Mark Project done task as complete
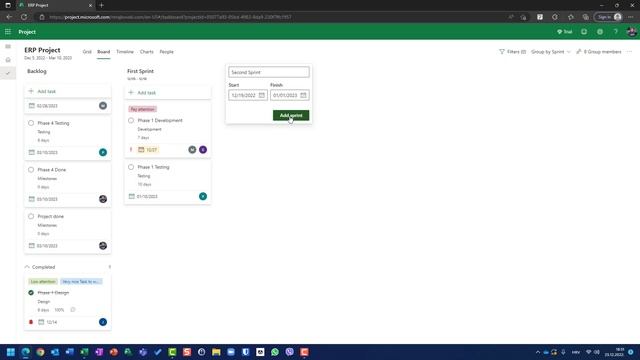The image size is (640, 360). pyautogui.click(x=31, y=216)
